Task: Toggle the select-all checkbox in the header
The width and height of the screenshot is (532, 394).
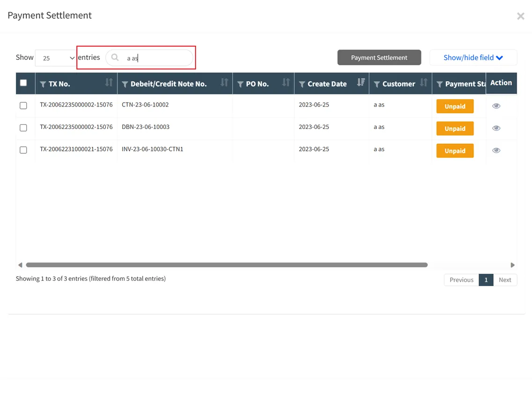Action: coord(23,83)
